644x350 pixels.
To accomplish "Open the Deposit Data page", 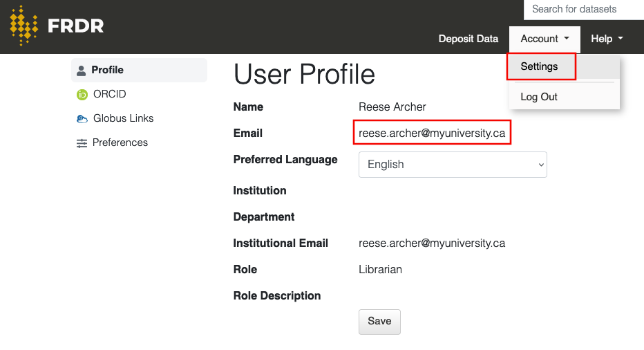I will click(x=468, y=39).
